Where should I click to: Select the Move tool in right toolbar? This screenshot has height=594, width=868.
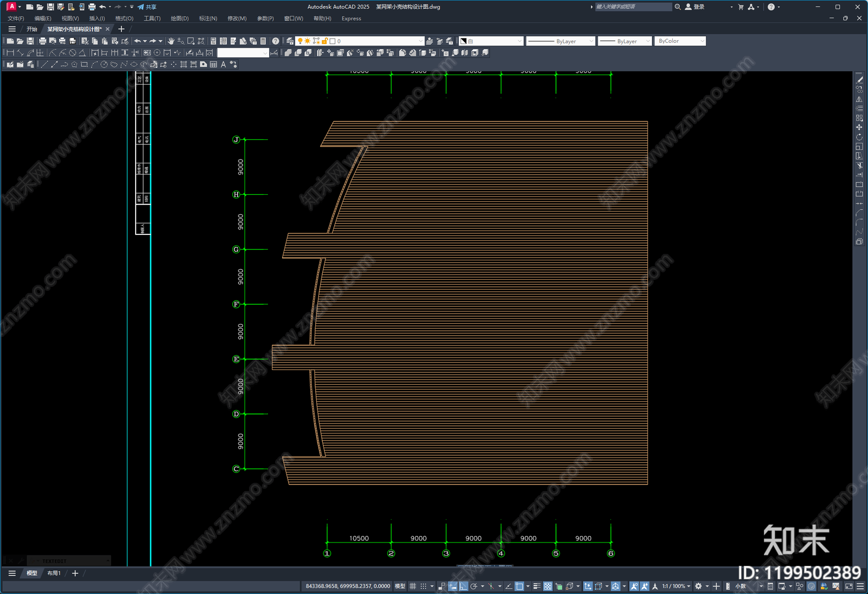(x=859, y=127)
